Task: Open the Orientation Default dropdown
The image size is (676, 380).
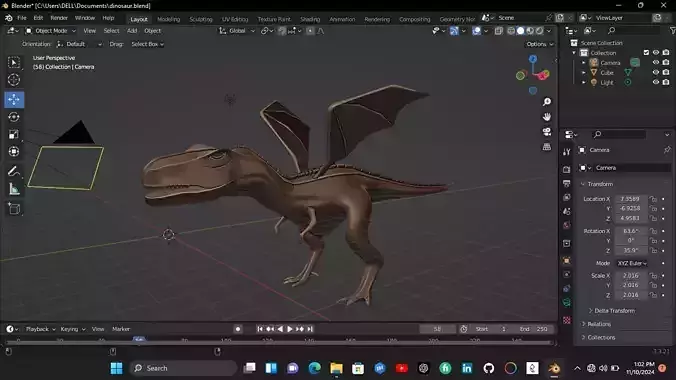Action: point(79,44)
